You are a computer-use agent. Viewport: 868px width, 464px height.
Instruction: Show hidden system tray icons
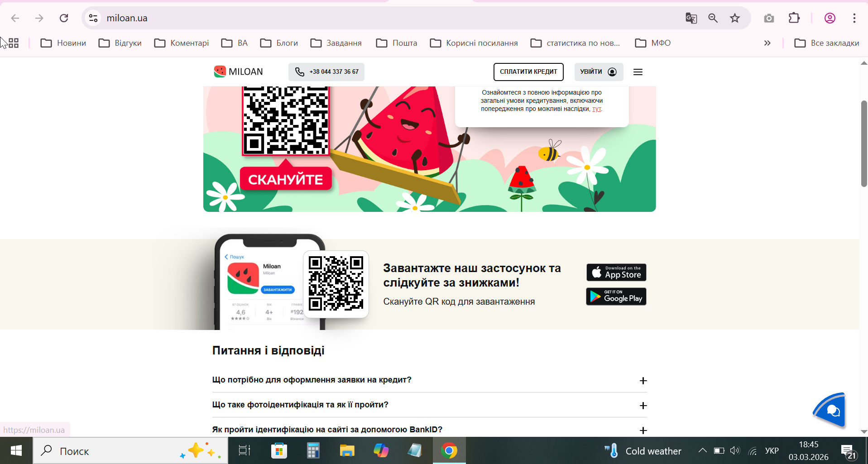[x=702, y=450]
